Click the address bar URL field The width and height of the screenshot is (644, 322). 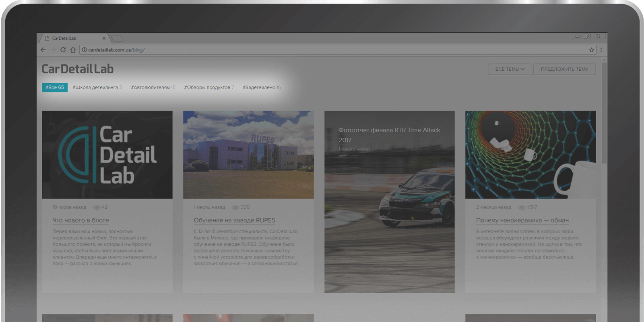(x=322, y=50)
